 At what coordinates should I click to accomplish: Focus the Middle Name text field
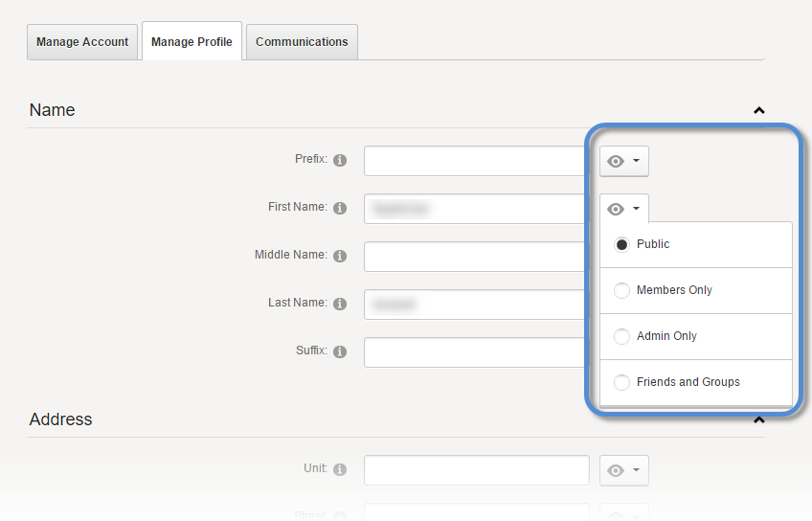click(477, 257)
